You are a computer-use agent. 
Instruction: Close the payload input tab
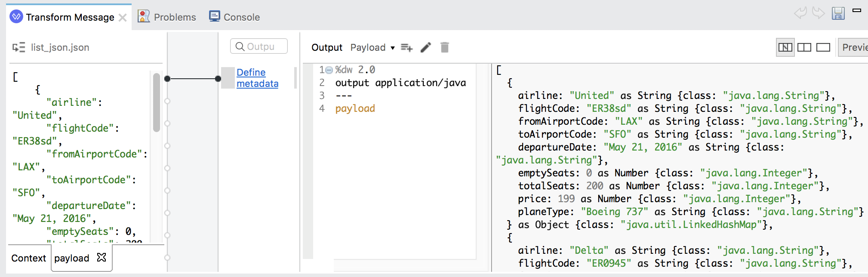pyautogui.click(x=102, y=257)
